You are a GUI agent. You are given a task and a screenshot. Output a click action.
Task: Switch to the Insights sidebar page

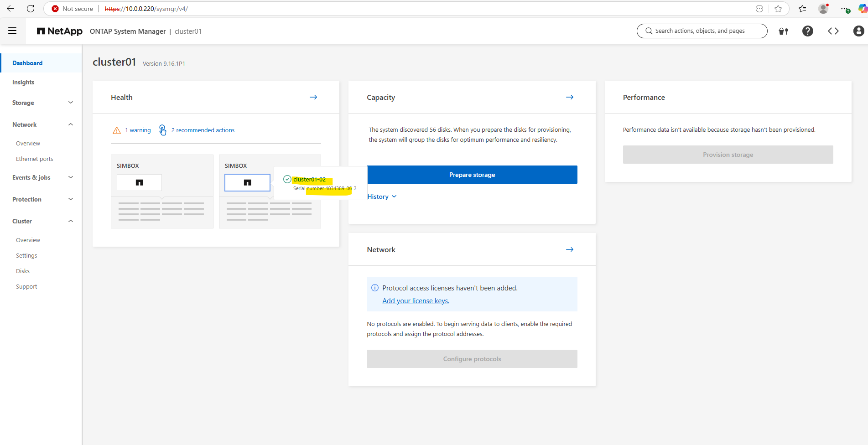coord(23,82)
